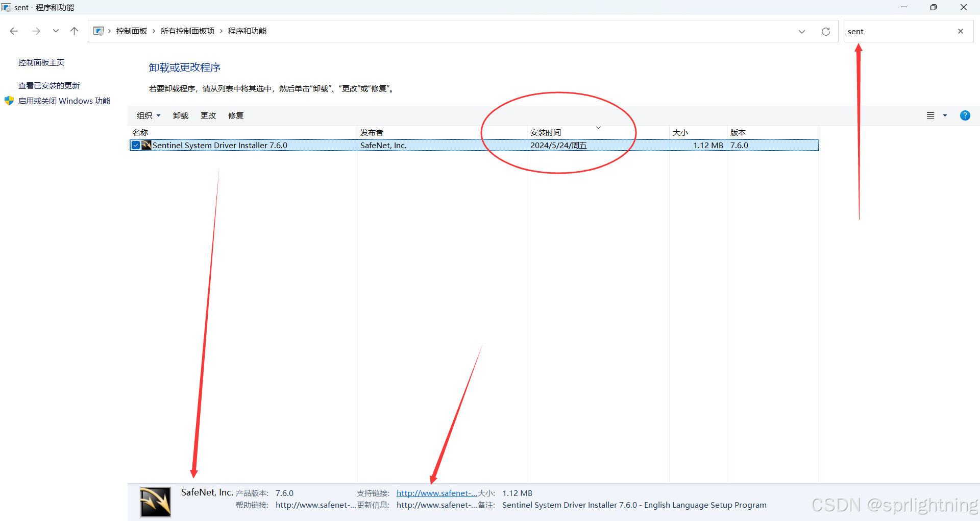Sort by 名称 column header
The image size is (980, 521).
(242, 132)
